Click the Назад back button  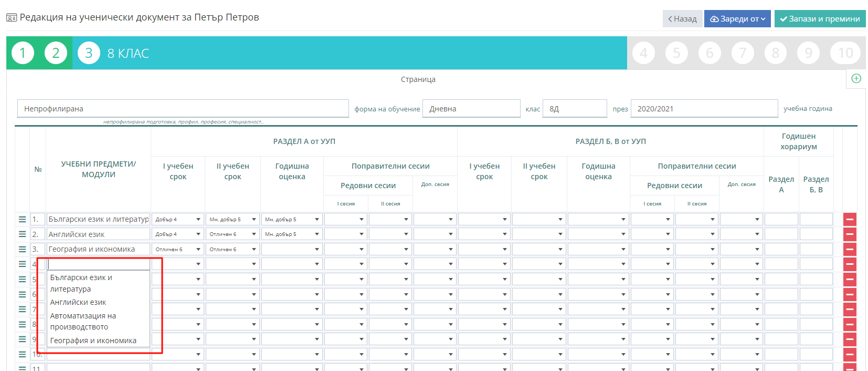[x=682, y=18]
